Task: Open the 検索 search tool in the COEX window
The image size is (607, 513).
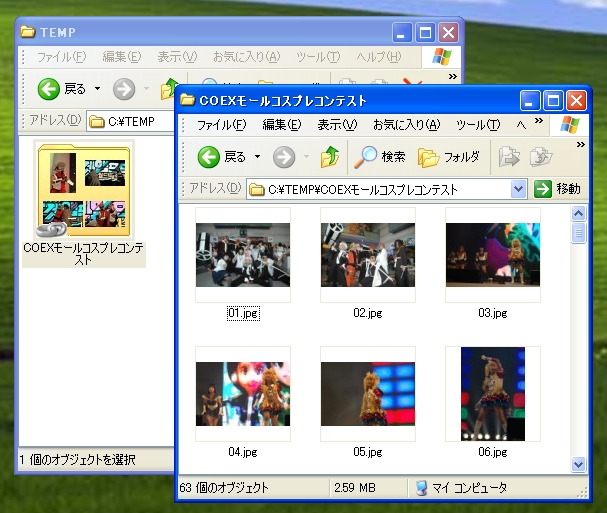Action: (379, 157)
